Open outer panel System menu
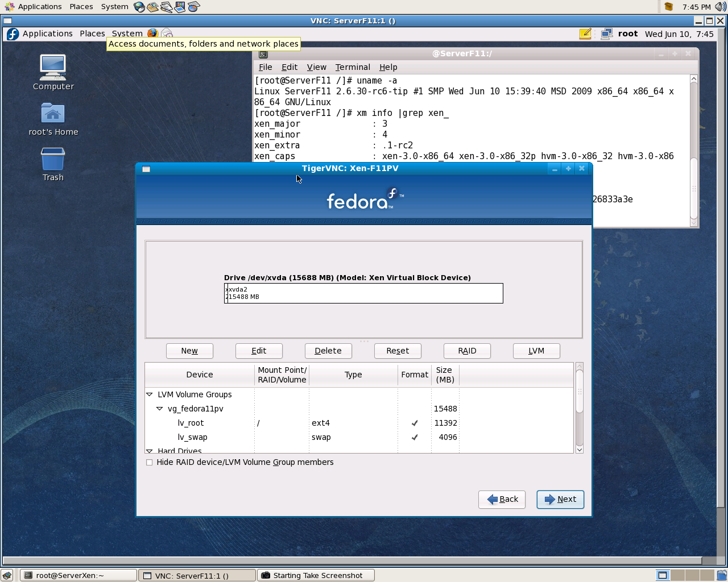This screenshot has width=728, height=582. click(x=115, y=7)
